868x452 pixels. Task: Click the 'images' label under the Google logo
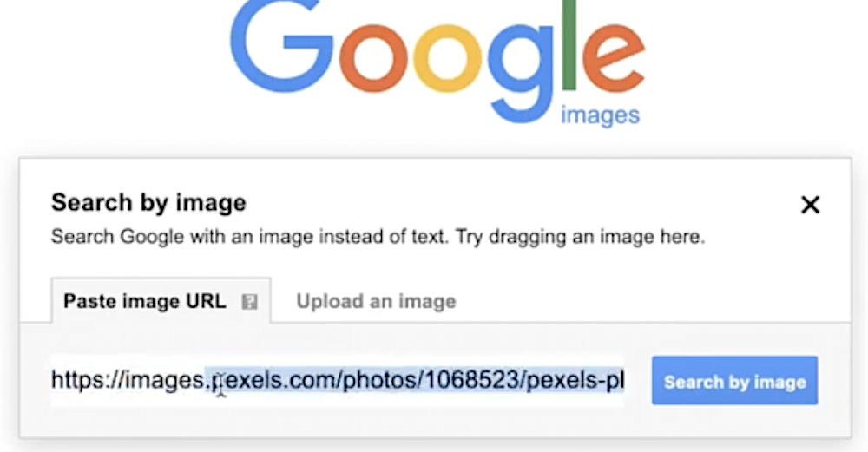point(600,115)
